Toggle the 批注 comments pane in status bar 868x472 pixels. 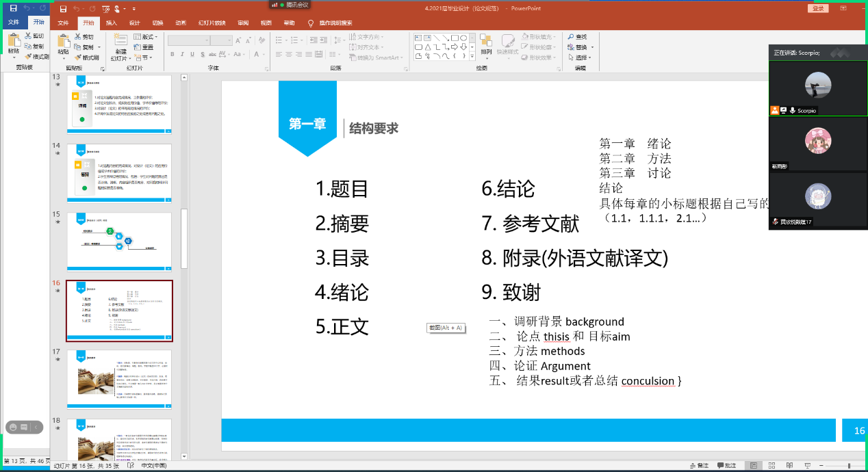pyautogui.click(x=726, y=465)
